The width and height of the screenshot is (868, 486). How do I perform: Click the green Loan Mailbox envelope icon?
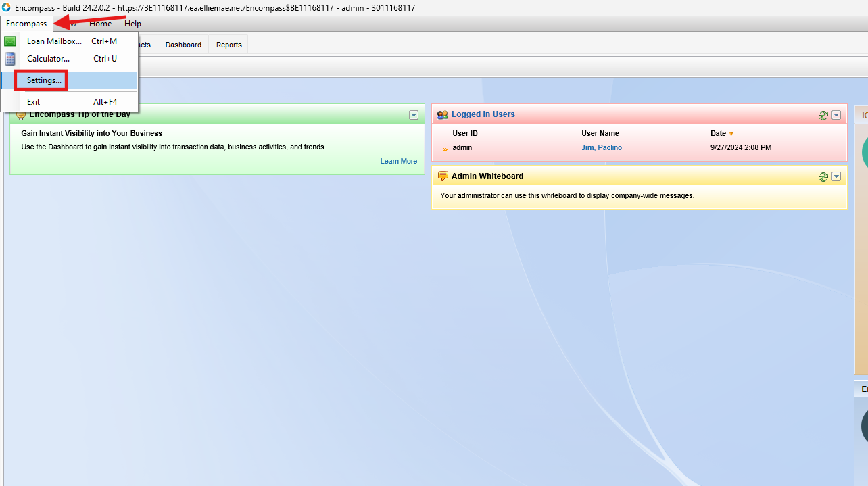10,41
